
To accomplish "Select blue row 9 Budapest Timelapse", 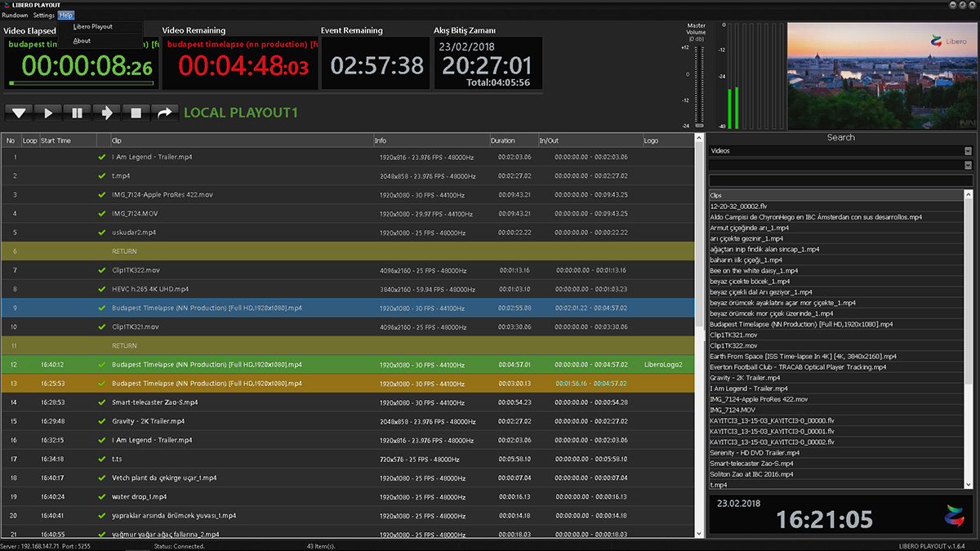I will 347,308.
